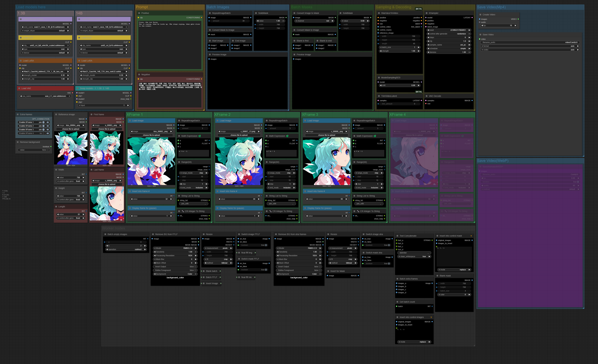Click choose file to upload in XFrame 2
The image size is (598, 364).
(239, 135)
